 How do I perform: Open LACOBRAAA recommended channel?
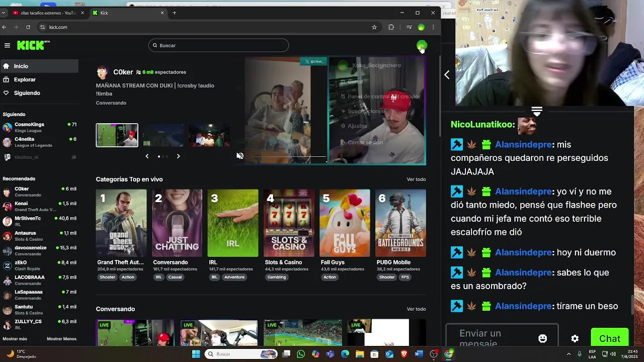[39, 280]
